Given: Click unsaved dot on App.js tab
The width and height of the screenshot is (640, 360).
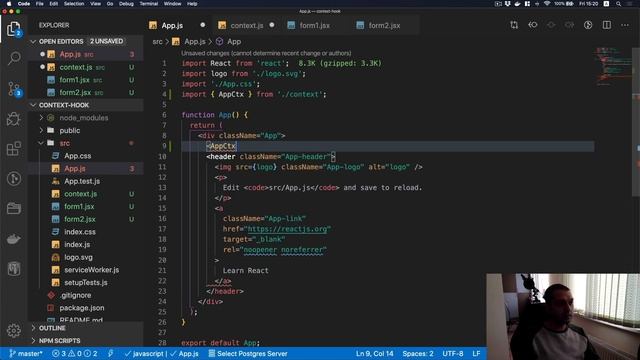Looking at the screenshot, I should (x=202, y=25).
